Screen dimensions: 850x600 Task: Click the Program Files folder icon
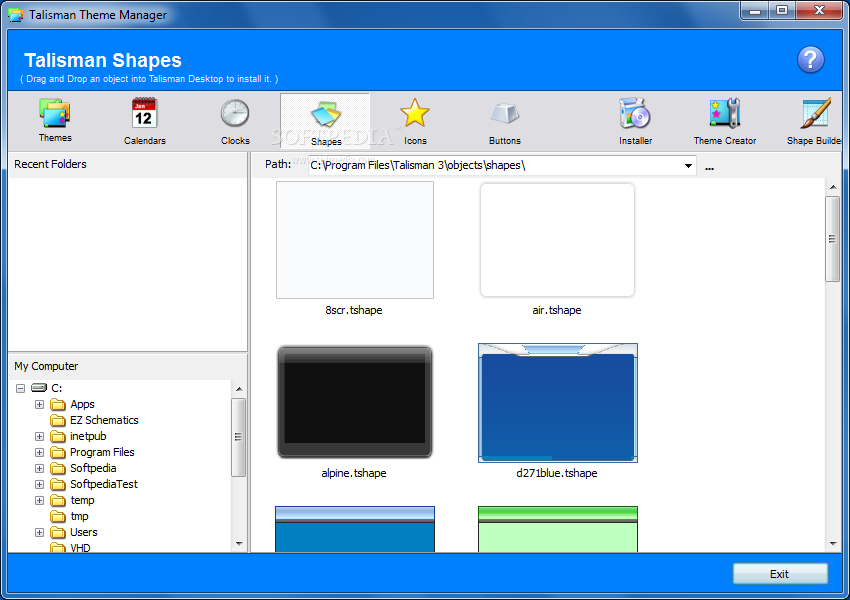[x=57, y=453]
